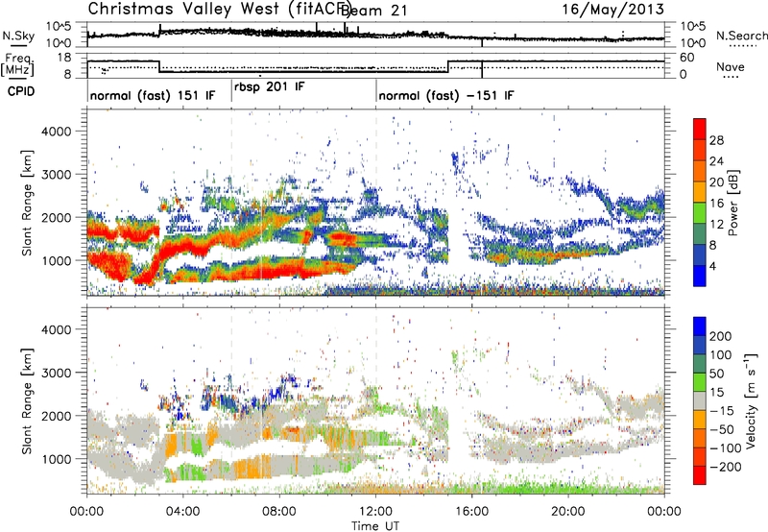Click the 1000 km tick of the Power panel
This screenshot has width=768, height=532.
tap(56, 260)
